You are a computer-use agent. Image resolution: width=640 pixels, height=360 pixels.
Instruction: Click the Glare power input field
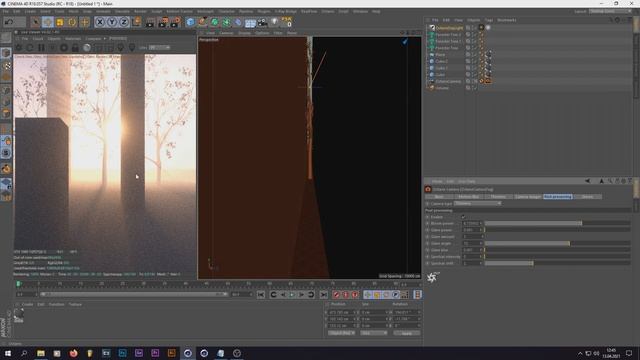coord(471,230)
